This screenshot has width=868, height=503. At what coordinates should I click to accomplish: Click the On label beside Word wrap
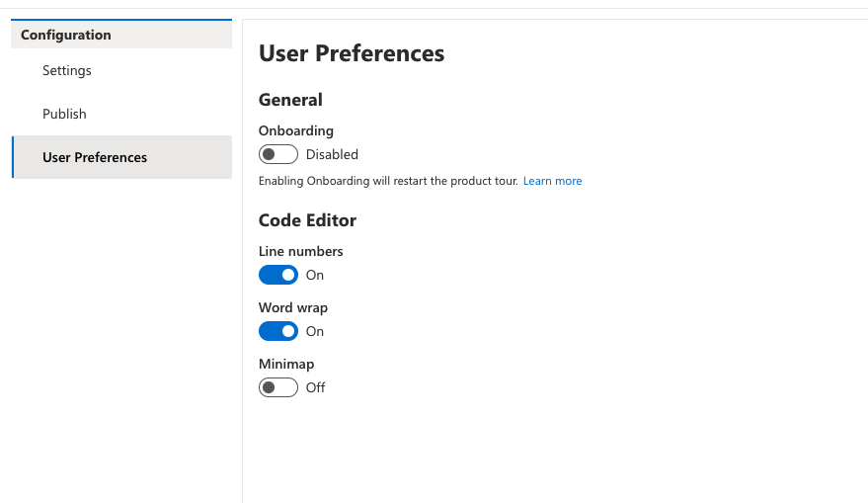[x=314, y=331]
